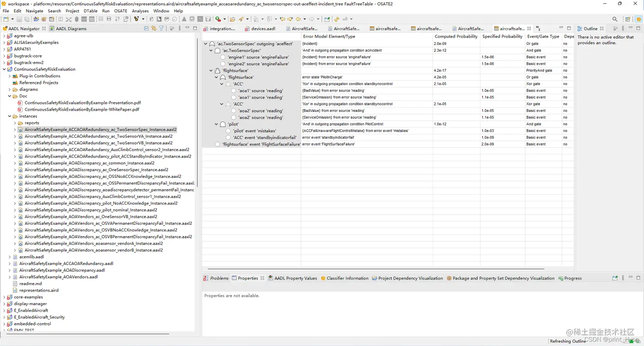Collapse the 'ACC' node above 'aoa2' readings
Screen dimensions: 644x346
pyautogui.click(x=222, y=104)
